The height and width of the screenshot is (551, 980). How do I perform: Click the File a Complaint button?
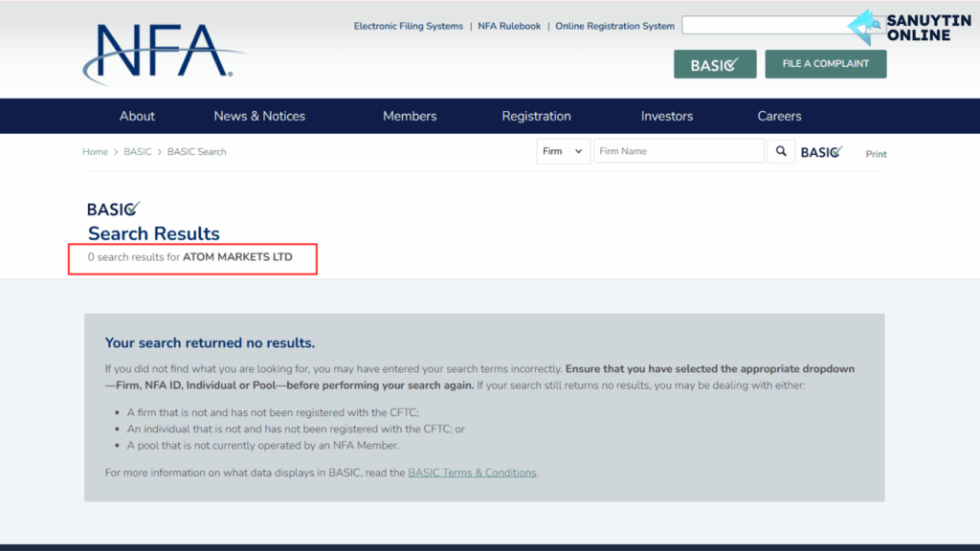[x=826, y=64]
